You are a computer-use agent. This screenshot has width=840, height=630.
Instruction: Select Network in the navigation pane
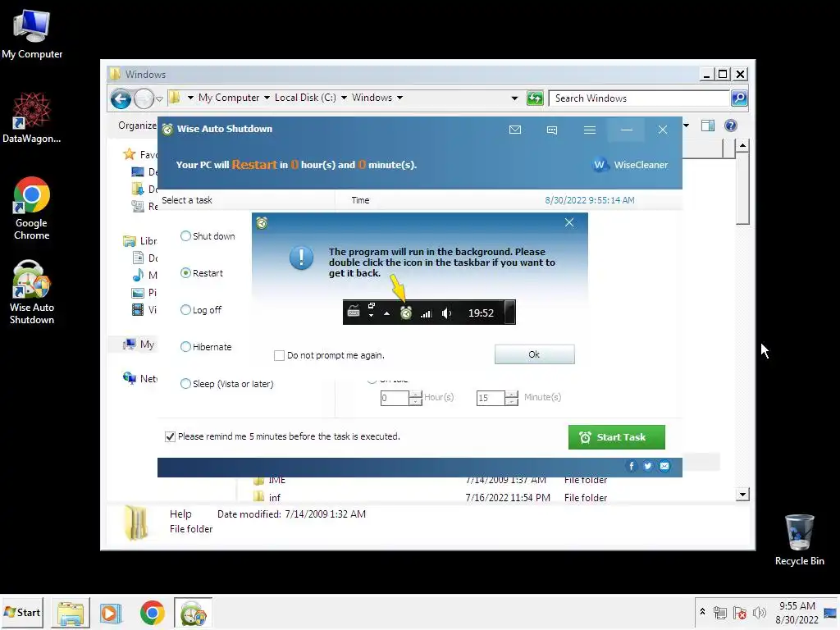click(x=140, y=379)
